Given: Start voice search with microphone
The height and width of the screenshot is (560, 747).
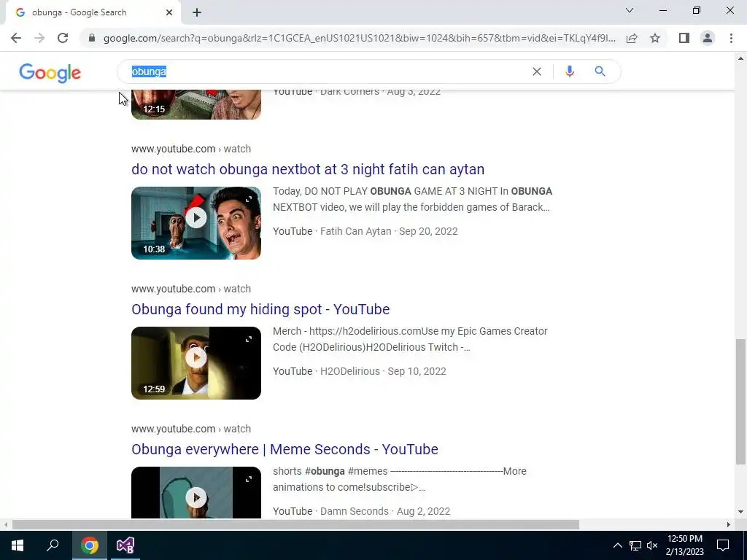Looking at the screenshot, I should coord(569,71).
